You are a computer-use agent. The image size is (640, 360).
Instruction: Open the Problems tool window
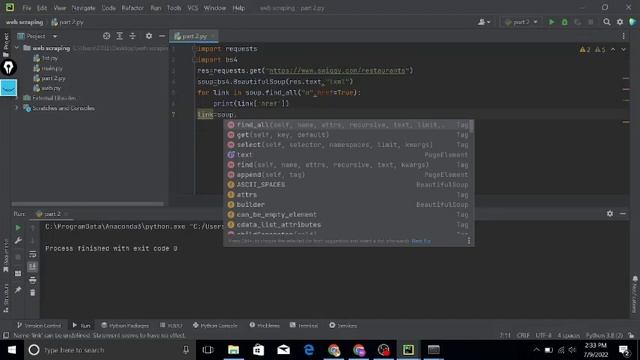[x=264, y=325]
